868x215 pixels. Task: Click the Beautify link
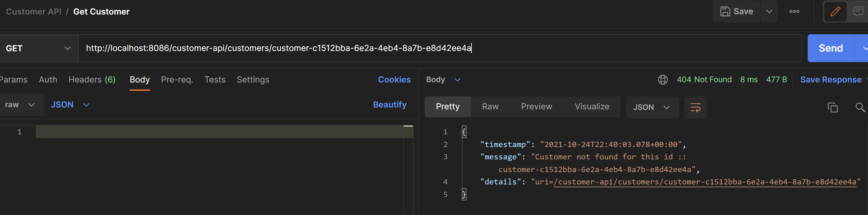[389, 105]
